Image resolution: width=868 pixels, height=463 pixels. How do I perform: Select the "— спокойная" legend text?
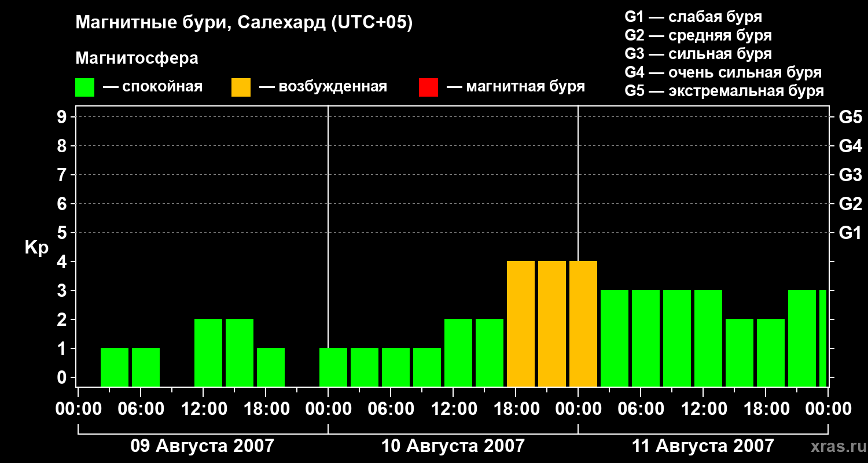pos(153,87)
